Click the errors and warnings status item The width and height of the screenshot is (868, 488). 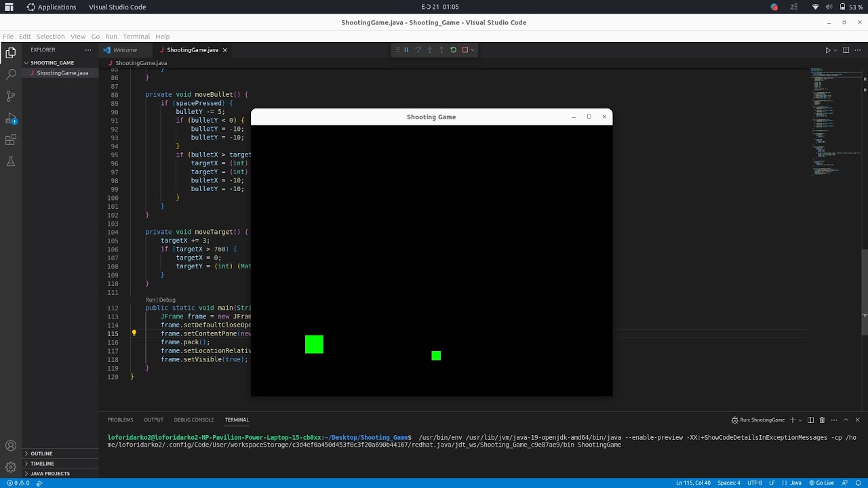(18, 483)
